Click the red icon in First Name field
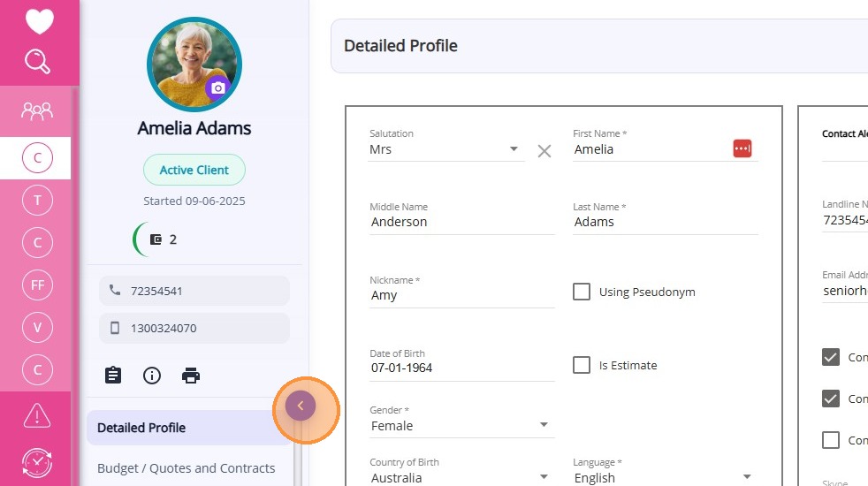Viewport: 868px width, 486px height. tap(742, 148)
